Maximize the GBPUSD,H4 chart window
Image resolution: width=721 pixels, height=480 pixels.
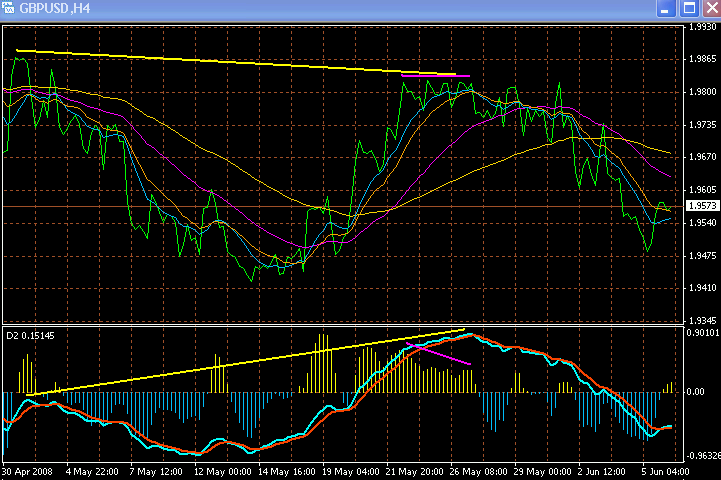pos(689,9)
